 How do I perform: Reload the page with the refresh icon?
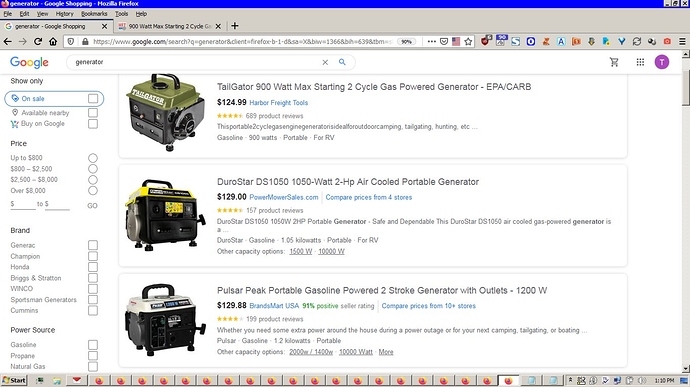(38, 41)
